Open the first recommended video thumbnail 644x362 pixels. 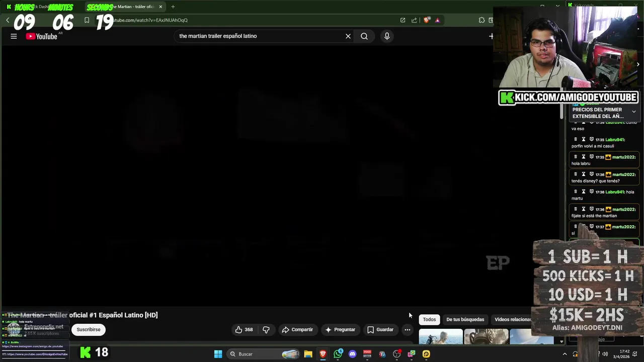441,336
